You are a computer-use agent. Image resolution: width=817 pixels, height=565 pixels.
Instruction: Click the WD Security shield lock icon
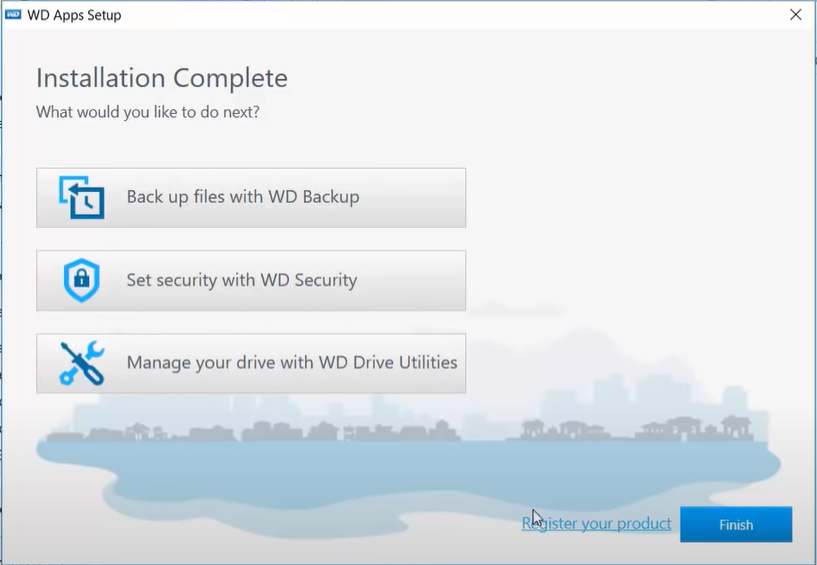pos(81,280)
